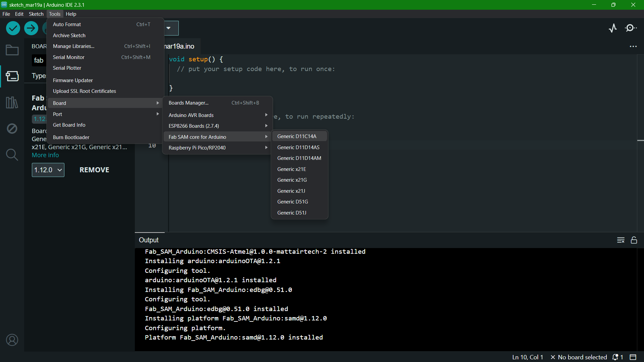Click the Ln 10, Col 1 status indicator
644x362 pixels.
(x=528, y=357)
